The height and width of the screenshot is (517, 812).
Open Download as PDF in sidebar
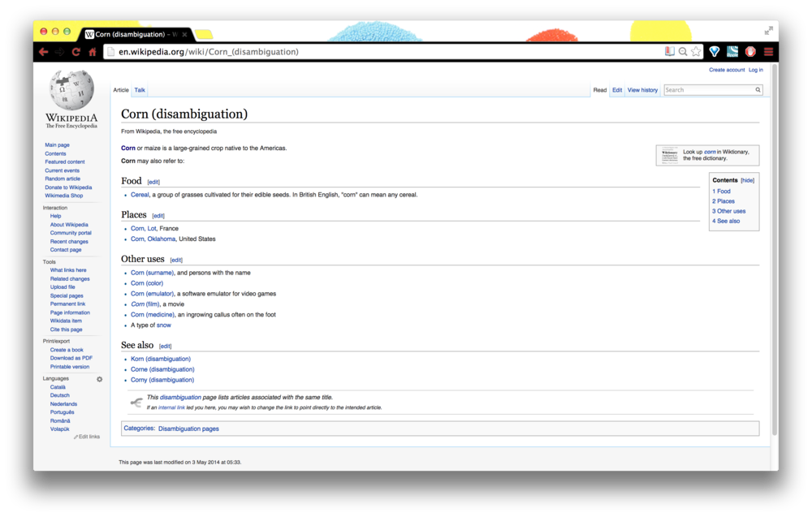click(71, 358)
